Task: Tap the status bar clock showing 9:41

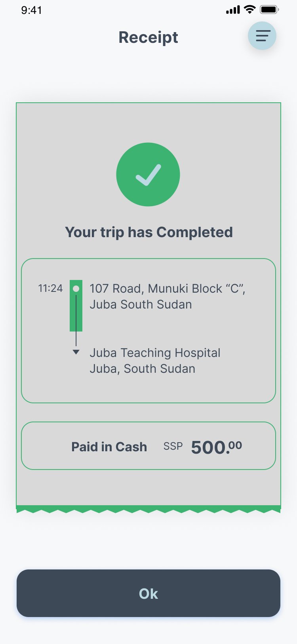Action: point(32,10)
